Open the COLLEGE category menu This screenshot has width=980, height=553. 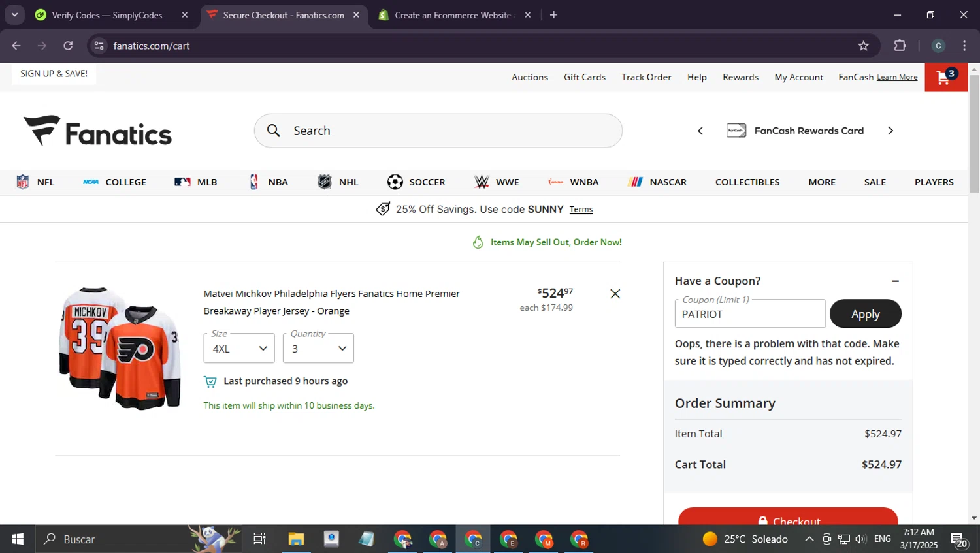(114, 182)
